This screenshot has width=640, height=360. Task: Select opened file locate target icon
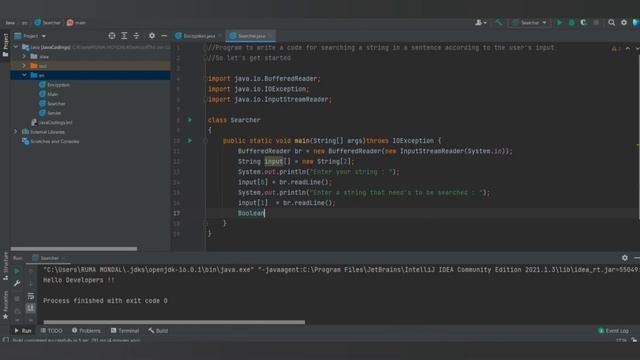coord(112,36)
